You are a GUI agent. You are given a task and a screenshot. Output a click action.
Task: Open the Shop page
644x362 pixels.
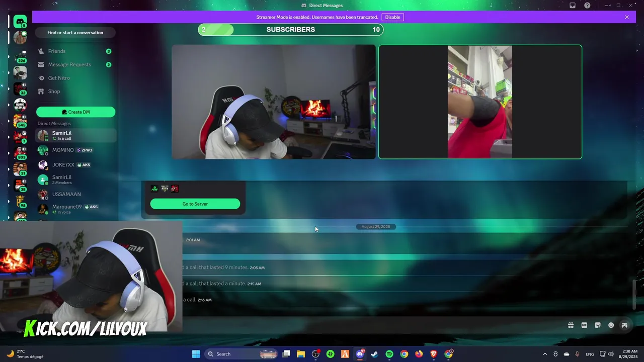(x=75, y=92)
